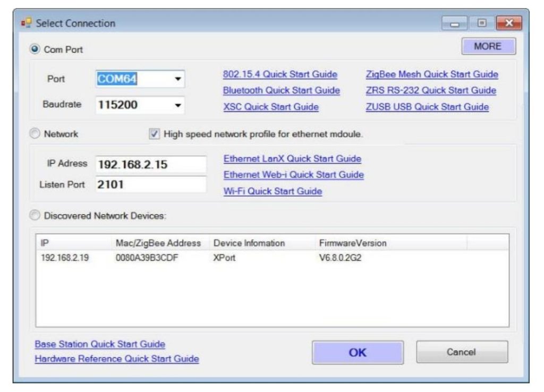Open the Ethernet Web-i Quick Start Guide
The width and height of the screenshot is (544, 392).
(293, 174)
